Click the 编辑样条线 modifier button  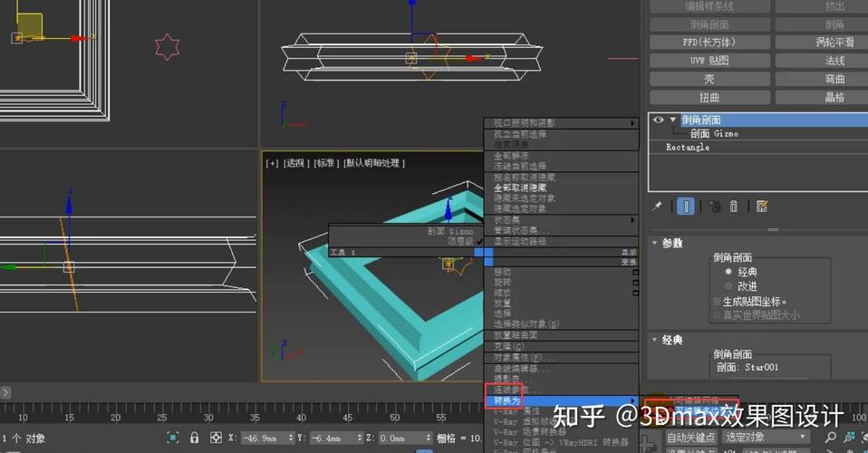click(709, 6)
